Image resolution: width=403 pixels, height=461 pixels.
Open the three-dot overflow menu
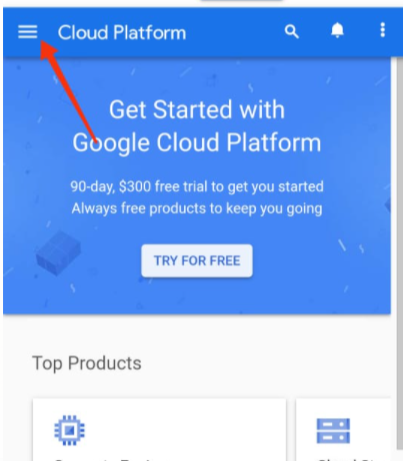tap(383, 30)
